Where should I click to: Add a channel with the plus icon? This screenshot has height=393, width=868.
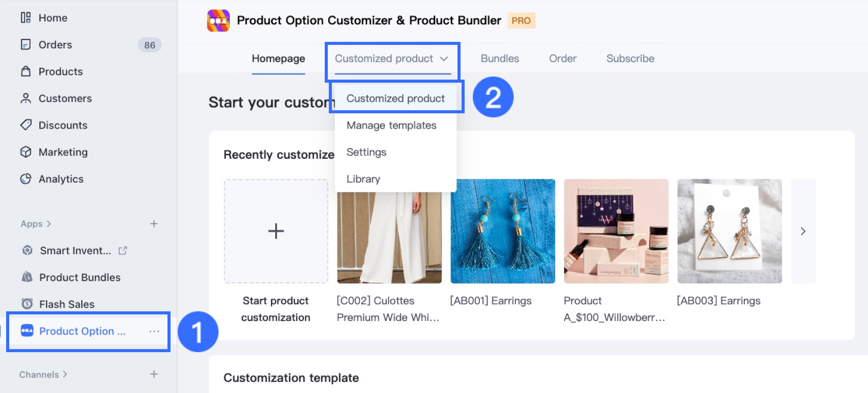pyautogui.click(x=154, y=374)
